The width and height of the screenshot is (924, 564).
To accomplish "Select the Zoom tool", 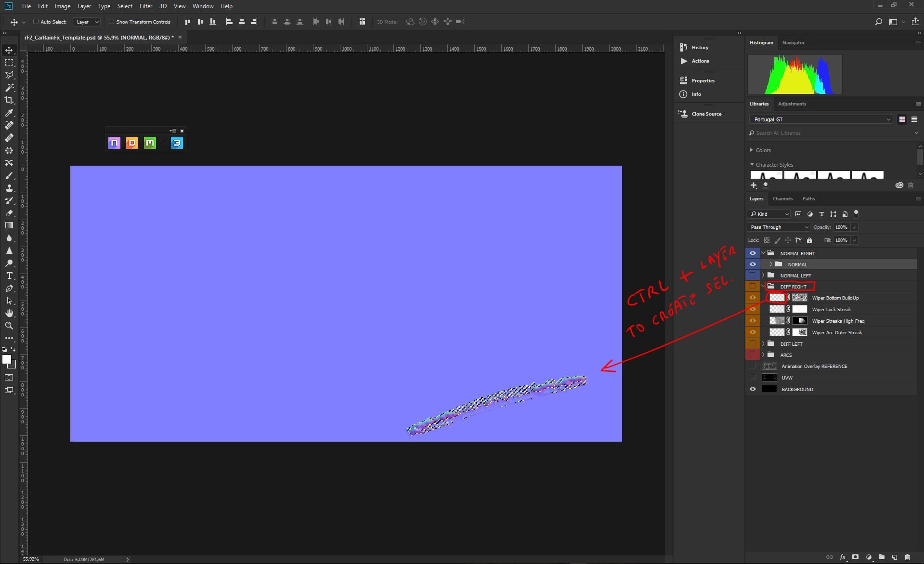I will coord(9,326).
